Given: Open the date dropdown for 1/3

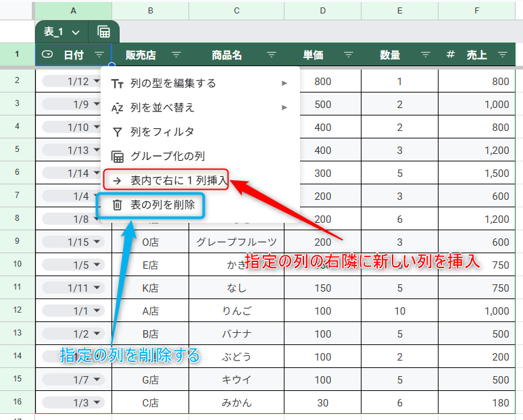Looking at the screenshot, I should [97, 403].
